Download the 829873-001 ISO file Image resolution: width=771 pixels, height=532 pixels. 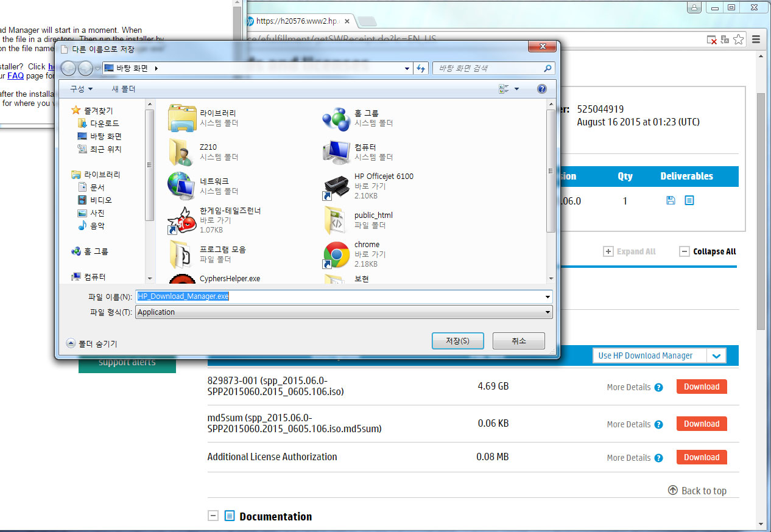(702, 387)
